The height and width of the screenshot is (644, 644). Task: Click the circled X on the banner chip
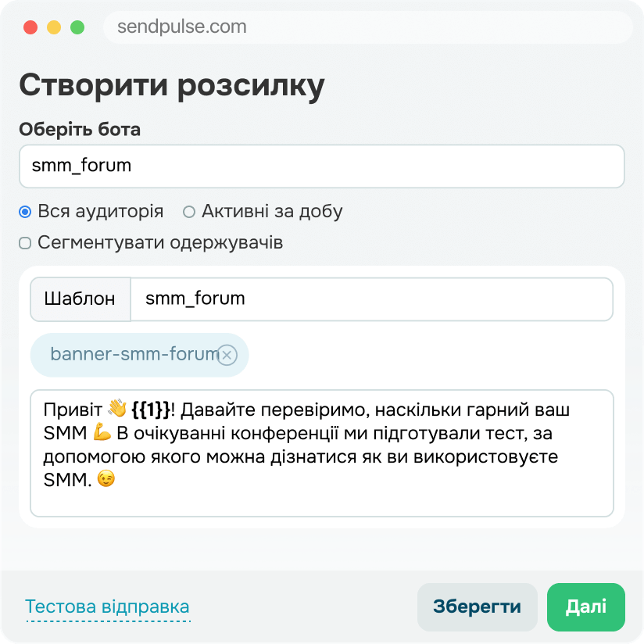227,355
